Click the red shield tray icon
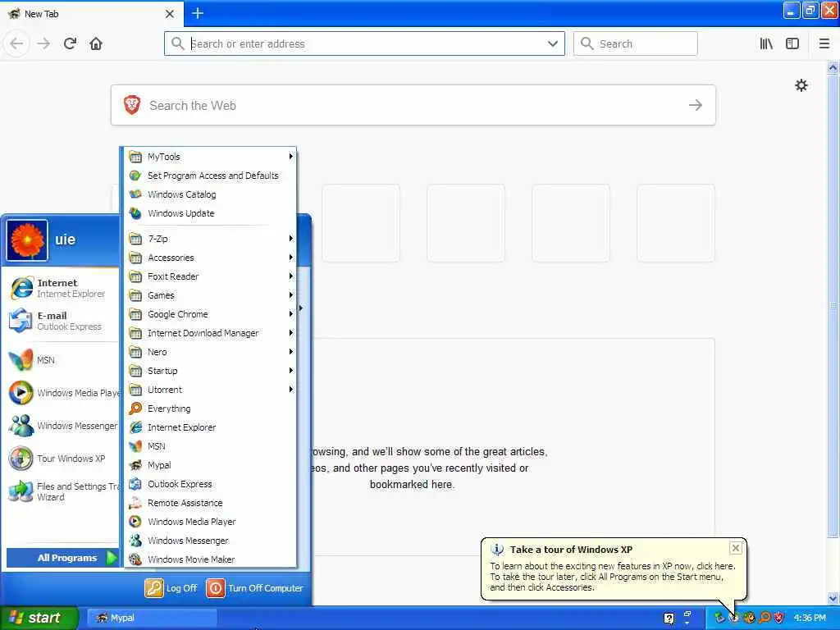The height and width of the screenshot is (630, 840). (779, 618)
